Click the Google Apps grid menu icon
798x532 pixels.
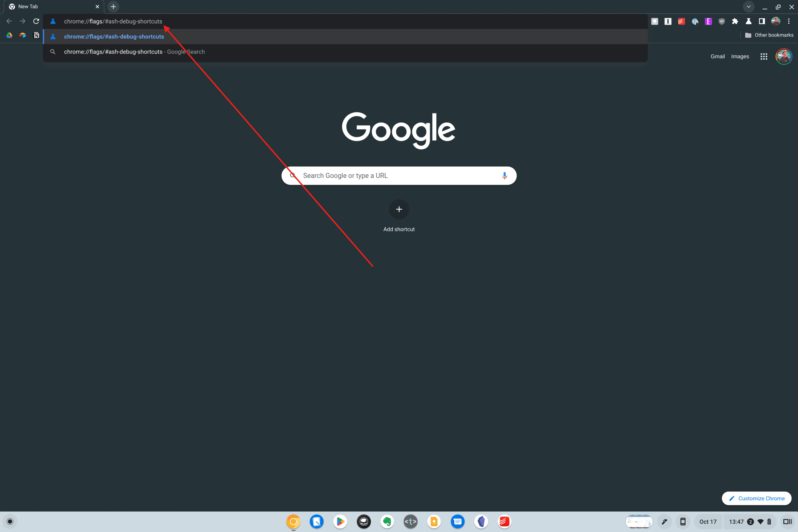click(x=764, y=56)
